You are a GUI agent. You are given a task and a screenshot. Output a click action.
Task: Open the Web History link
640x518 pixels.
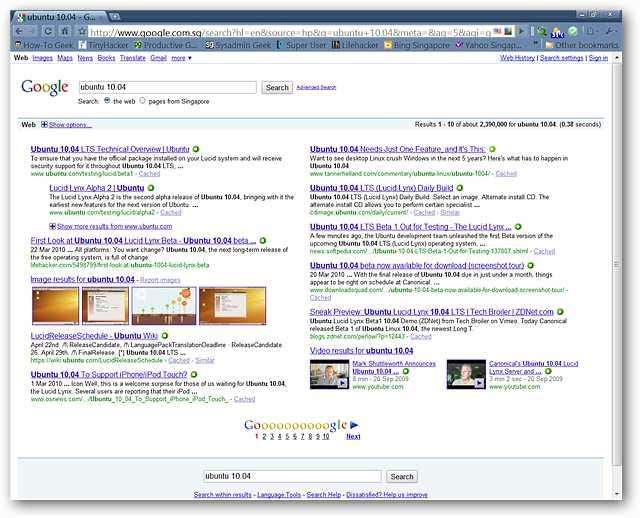(x=517, y=58)
